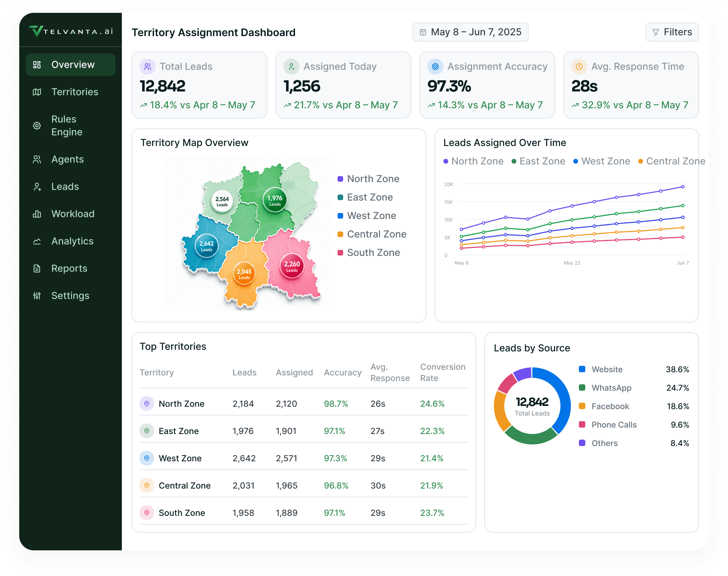Select the Central Zone table row name
This screenshot has width=728, height=576.
point(185,486)
